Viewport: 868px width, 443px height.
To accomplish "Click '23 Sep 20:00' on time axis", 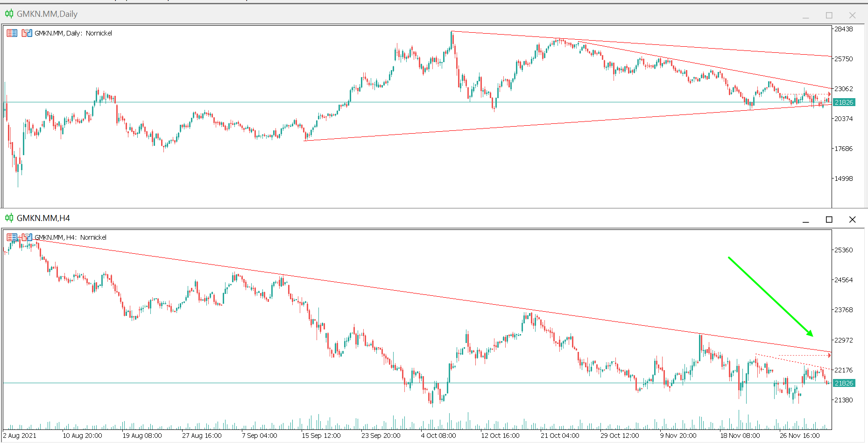I will 381,436.
